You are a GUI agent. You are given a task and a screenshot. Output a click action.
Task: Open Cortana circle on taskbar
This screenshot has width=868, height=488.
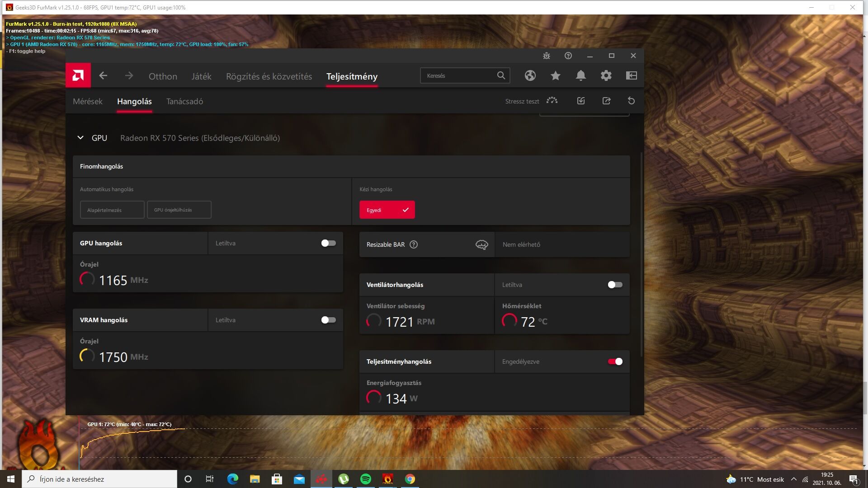[x=188, y=479]
